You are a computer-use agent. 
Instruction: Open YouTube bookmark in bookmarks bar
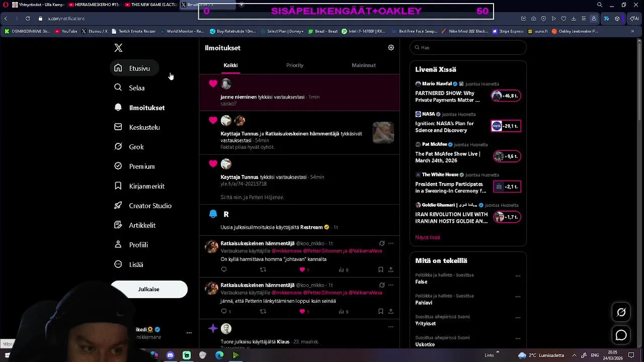coord(66,31)
